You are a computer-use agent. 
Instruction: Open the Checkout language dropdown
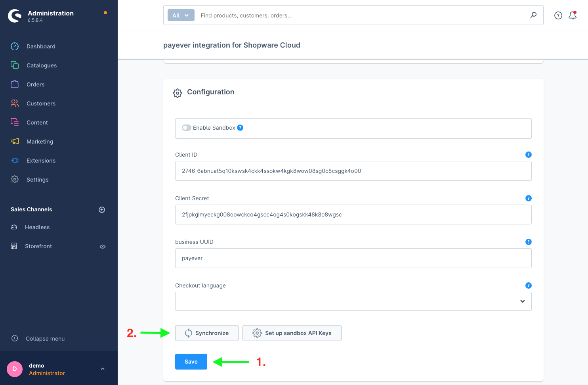353,301
